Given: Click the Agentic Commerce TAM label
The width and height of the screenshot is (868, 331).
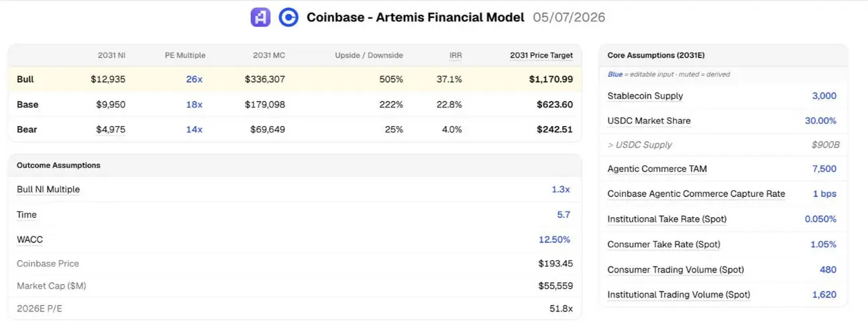Looking at the screenshot, I should 657,169.
